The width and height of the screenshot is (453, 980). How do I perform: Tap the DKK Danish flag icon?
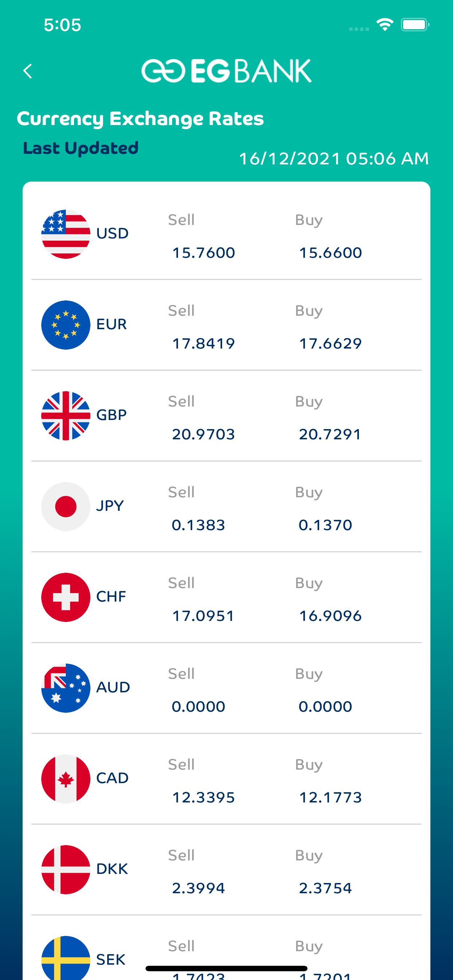tap(66, 870)
